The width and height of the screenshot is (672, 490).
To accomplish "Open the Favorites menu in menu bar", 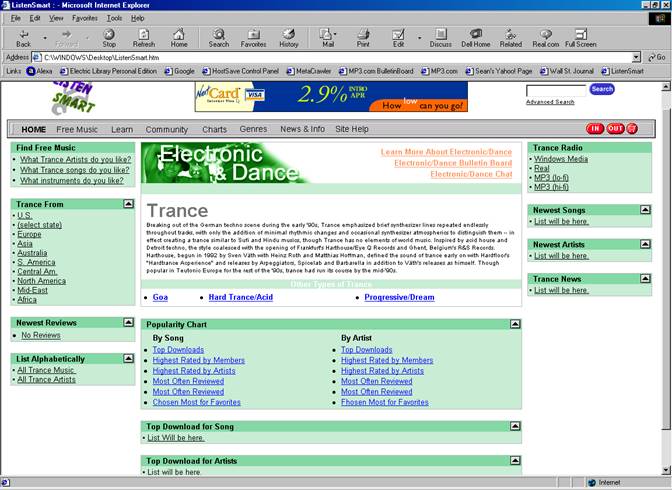I will point(85,18).
